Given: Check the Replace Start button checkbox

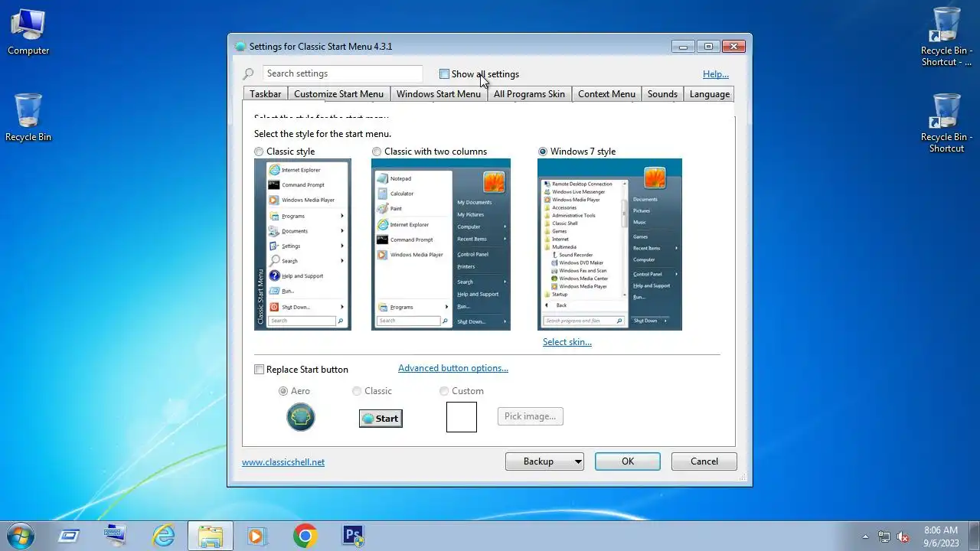Looking at the screenshot, I should (x=260, y=370).
